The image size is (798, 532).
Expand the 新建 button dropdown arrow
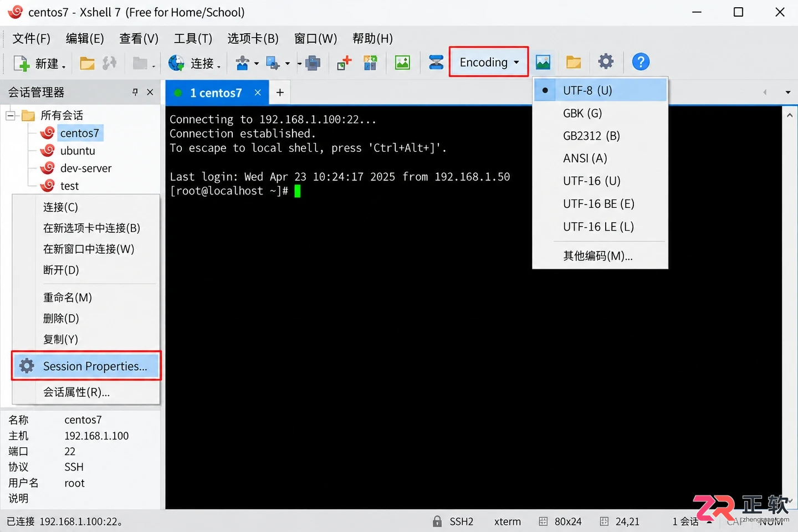[64, 67]
